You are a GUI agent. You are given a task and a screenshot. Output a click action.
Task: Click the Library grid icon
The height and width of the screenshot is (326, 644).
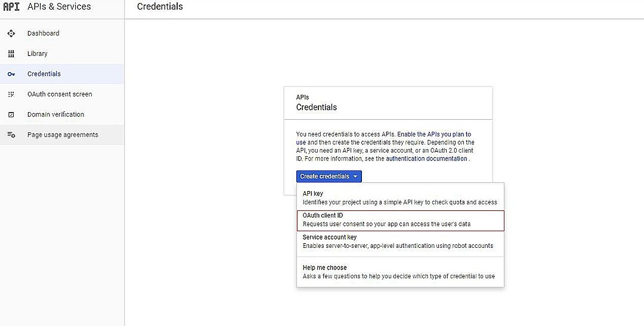11,54
